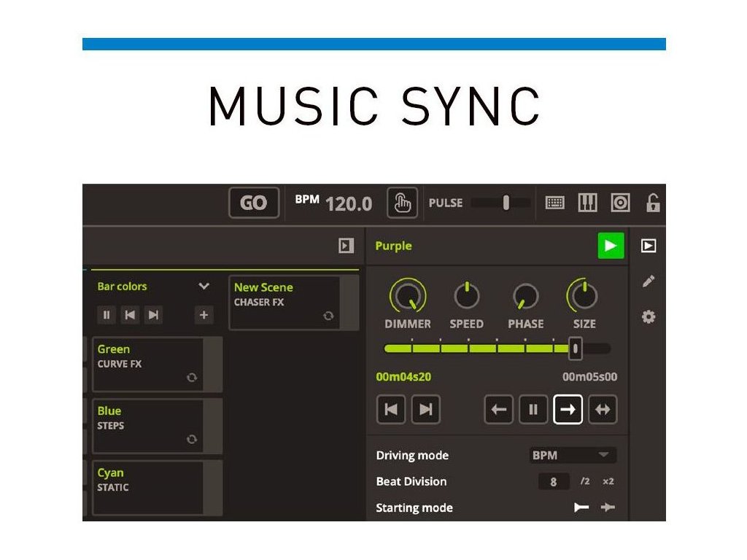Collapse panel using the arrow box icon

(347, 246)
